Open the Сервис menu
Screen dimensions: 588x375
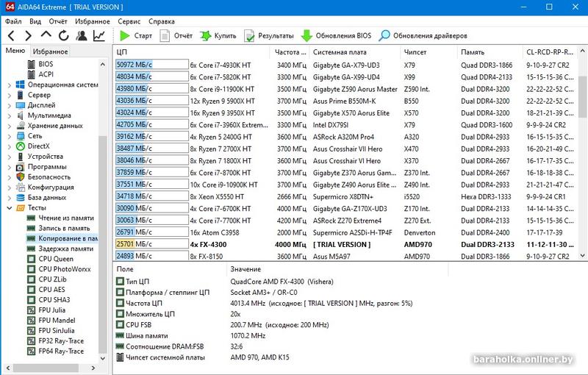[x=129, y=21]
